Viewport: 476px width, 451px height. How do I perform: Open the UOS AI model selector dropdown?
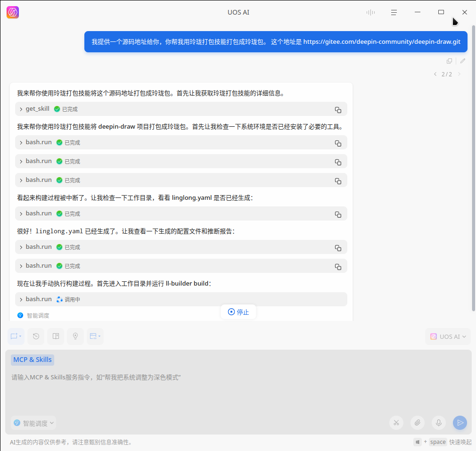[448, 336]
